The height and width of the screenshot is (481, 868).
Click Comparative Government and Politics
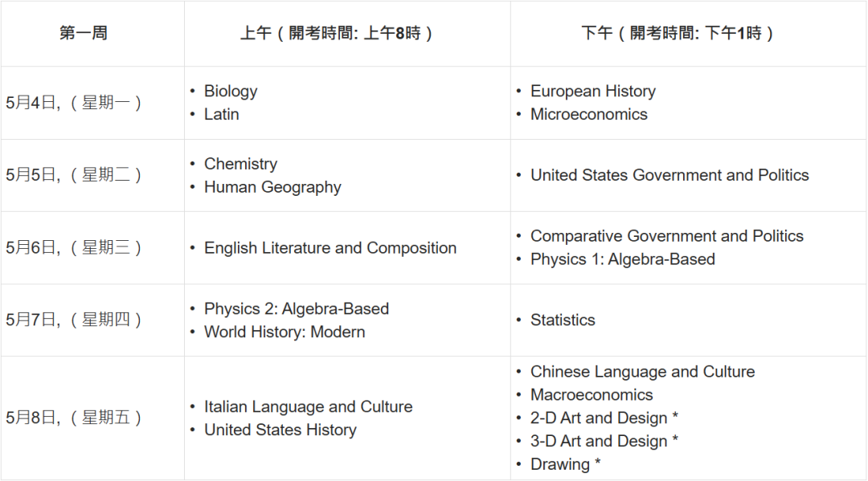pos(666,236)
